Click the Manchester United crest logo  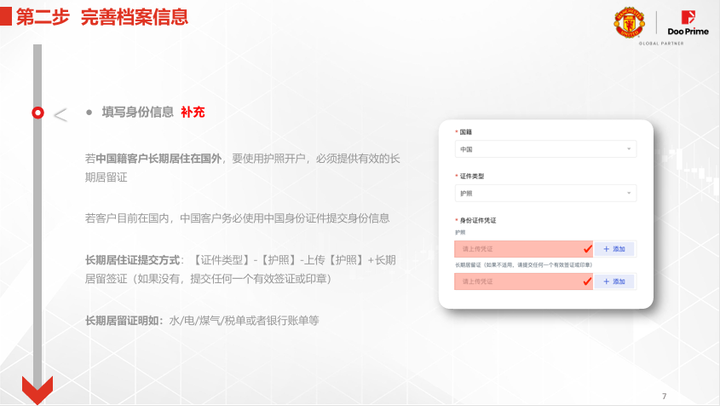629,23
